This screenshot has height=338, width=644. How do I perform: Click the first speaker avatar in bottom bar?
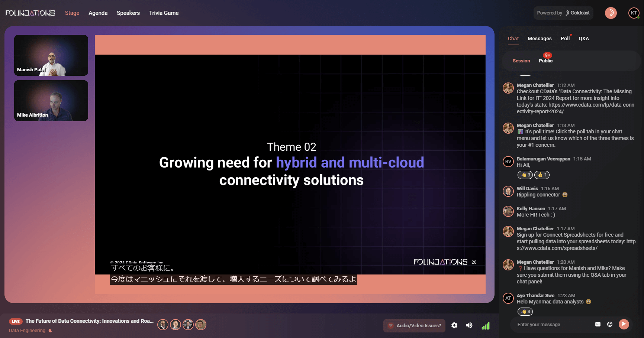[163, 325]
